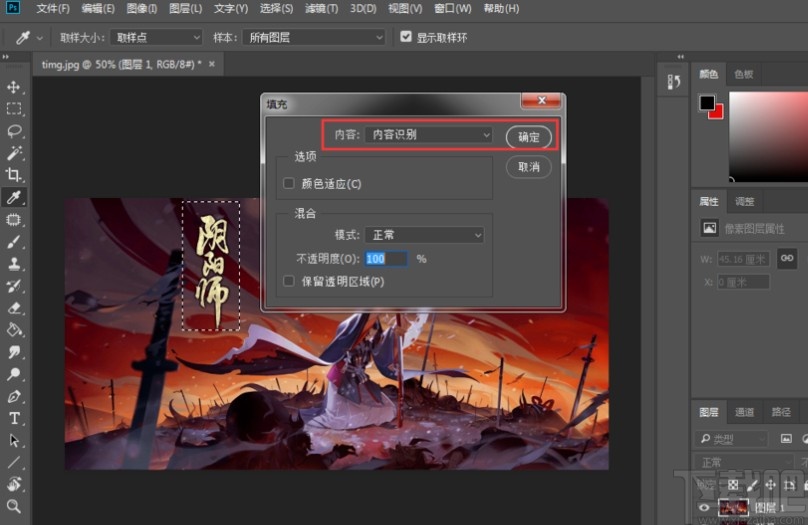808x525 pixels.
Task: Enable the 颜色适应(C) checkbox
Action: [x=289, y=183]
